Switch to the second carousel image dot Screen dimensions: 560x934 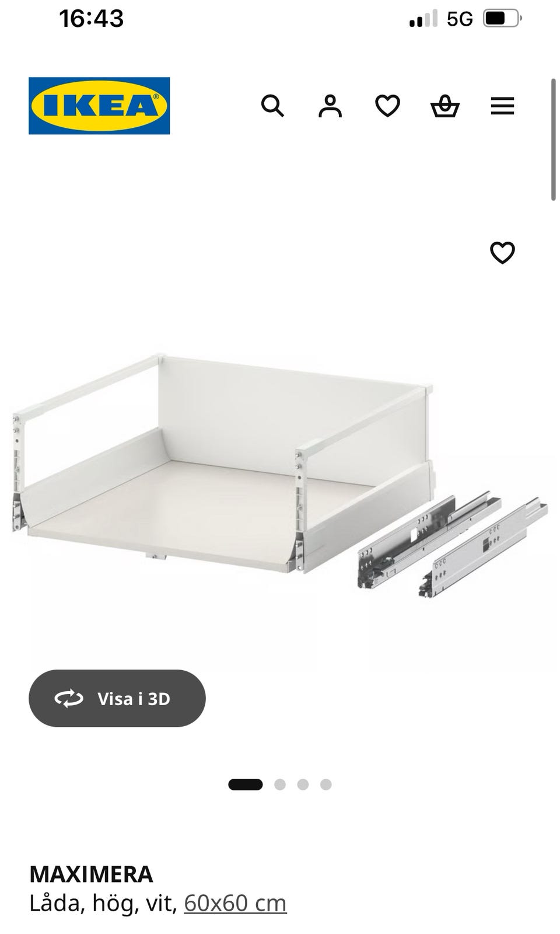click(280, 785)
